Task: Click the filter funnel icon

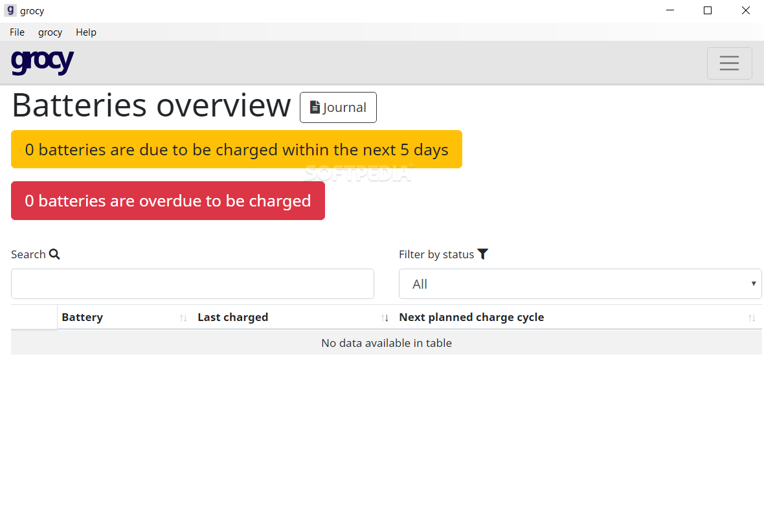Action: (x=482, y=254)
